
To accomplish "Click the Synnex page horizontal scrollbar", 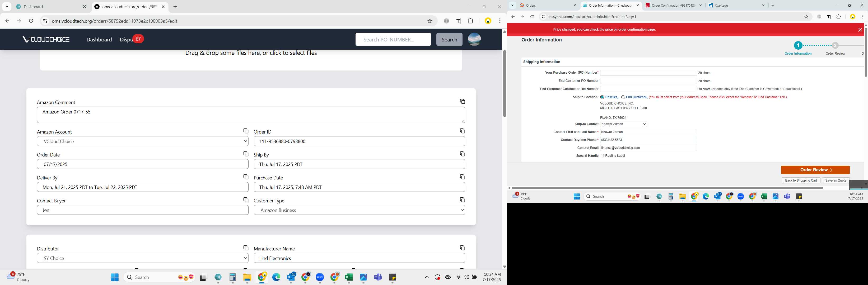I will click(x=667, y=188).
